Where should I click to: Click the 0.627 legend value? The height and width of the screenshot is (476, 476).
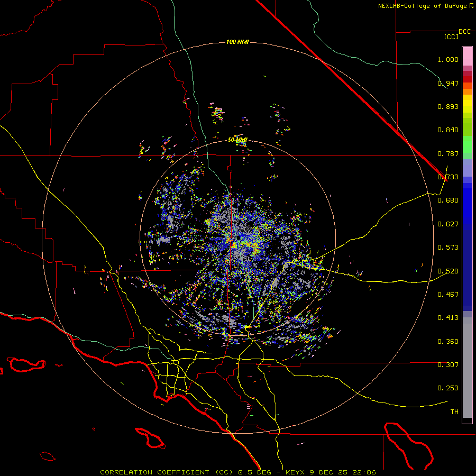[x=448, y=224]
